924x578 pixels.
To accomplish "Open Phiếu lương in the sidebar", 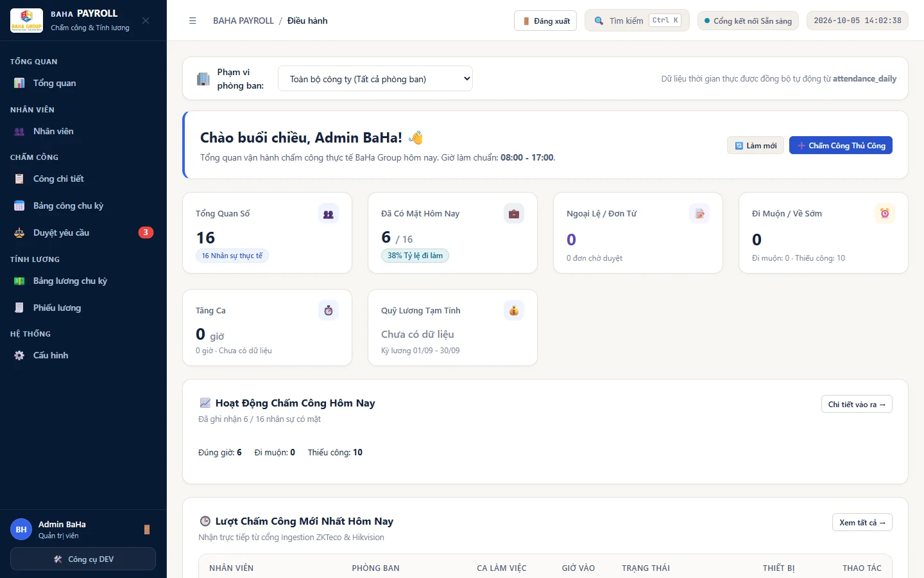I will 83,308.
